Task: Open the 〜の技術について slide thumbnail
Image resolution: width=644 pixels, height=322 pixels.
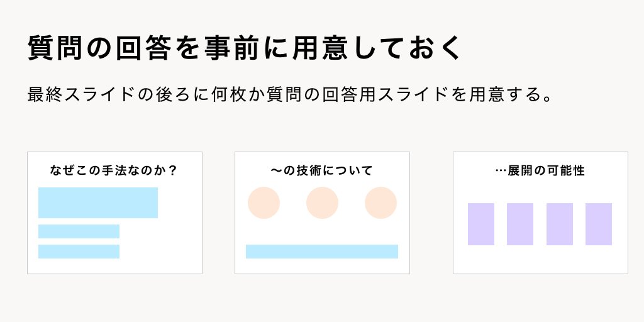Action: pyautogui.click(x=322, y=267)
